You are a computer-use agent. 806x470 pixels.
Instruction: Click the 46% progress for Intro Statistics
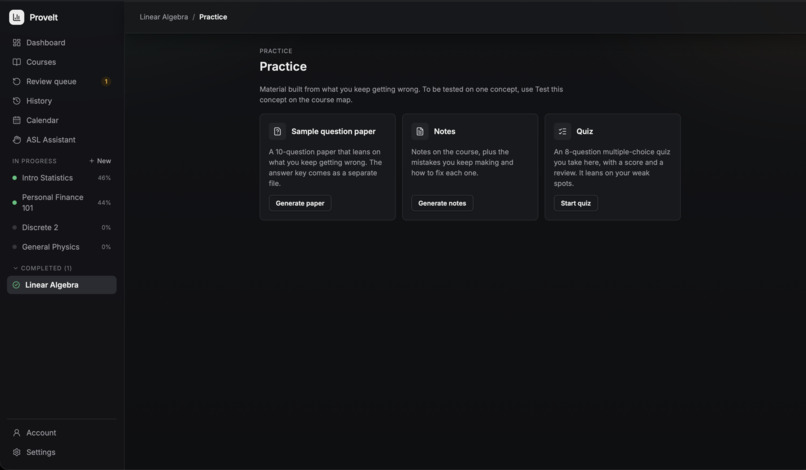[104, 178]
